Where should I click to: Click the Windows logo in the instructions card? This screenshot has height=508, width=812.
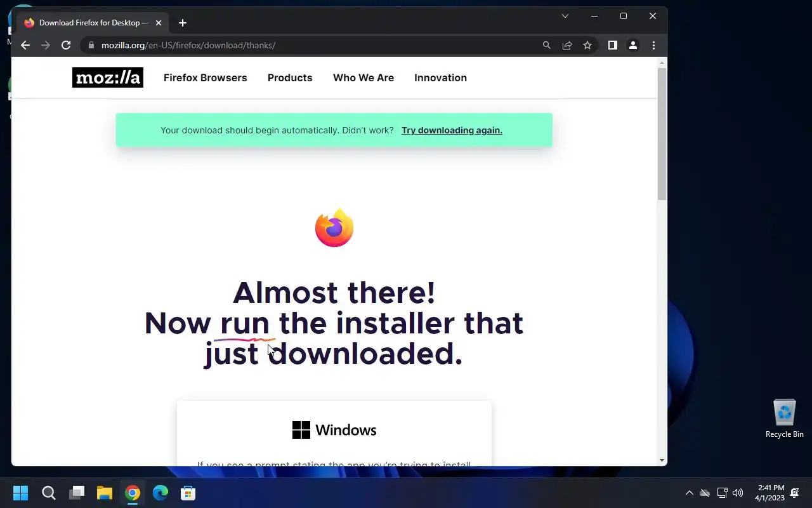coord(301,430)
